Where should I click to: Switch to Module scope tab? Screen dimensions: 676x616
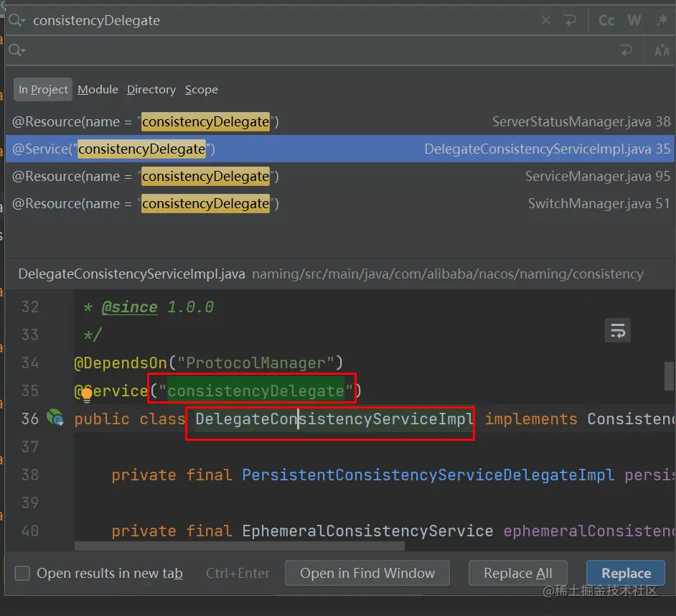click(98, 89)
